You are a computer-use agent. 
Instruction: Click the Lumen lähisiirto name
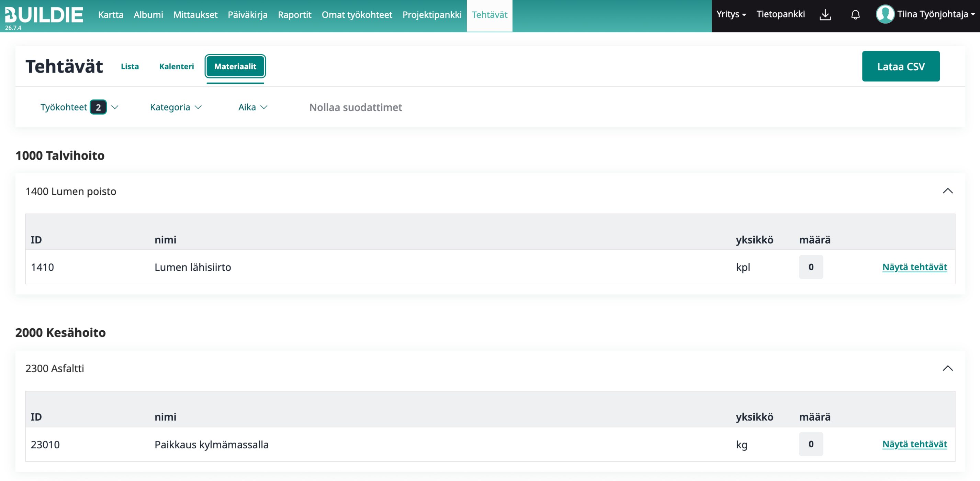tap(192, 267)
